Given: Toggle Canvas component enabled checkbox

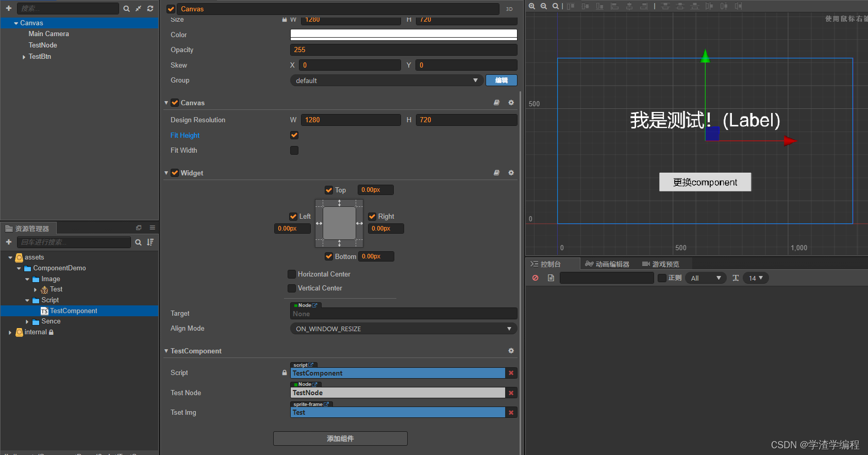Looking at the screenshot, I should pyautogui.click(x=175, y=103).
